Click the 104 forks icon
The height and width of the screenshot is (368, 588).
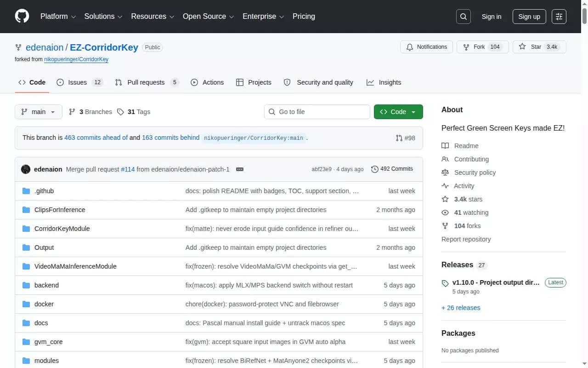click(x=445, y=226)
